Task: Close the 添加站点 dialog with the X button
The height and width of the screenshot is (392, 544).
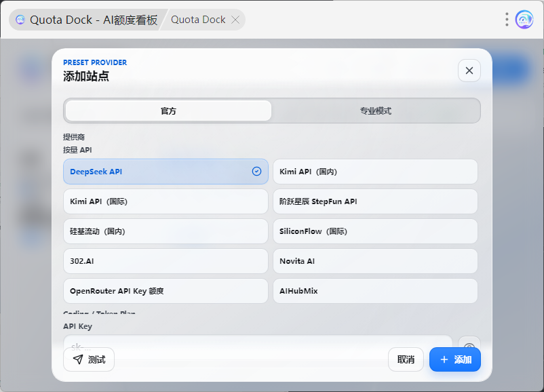Action: coord(469,71)
